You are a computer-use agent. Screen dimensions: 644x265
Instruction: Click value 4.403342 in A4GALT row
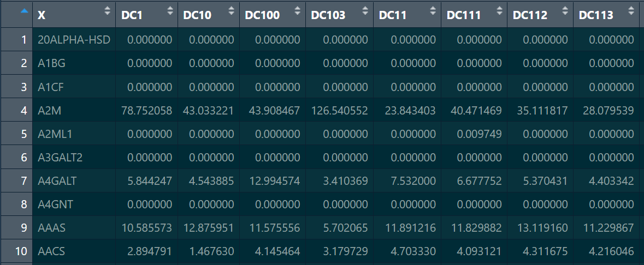coord(612,181)
